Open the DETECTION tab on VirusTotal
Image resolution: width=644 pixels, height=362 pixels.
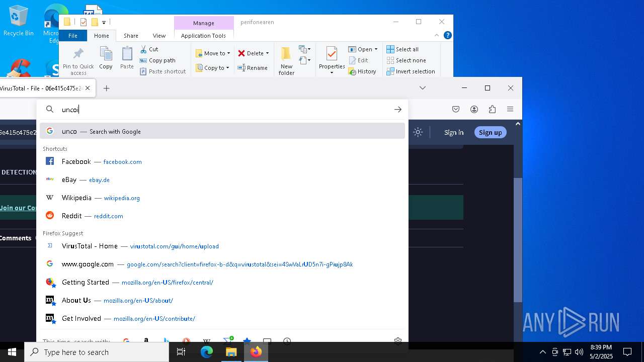[19, 172]
